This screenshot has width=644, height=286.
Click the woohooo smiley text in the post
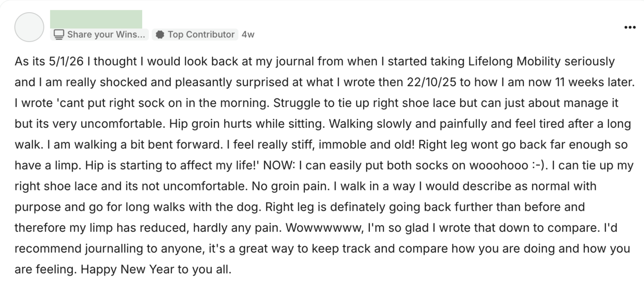pyautogui.click(x=508, y=165)
